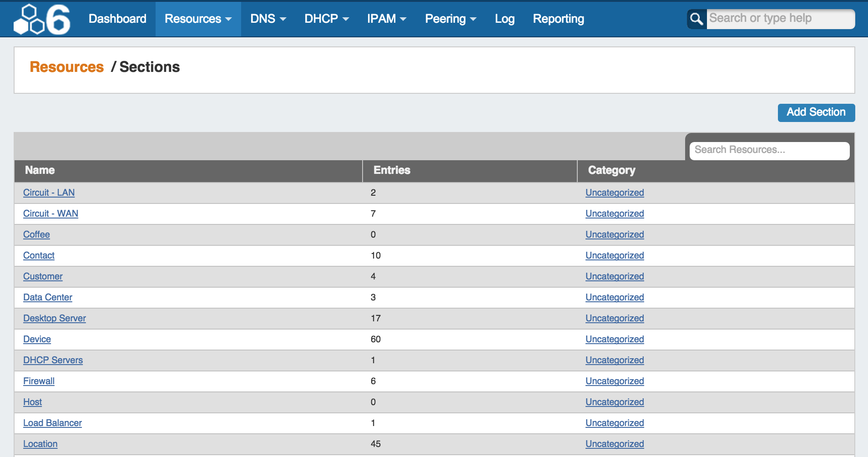The height and width of the screenshot is (457, 868).
Task: Open the Reporting tab
Action: [x=558, y=19]
